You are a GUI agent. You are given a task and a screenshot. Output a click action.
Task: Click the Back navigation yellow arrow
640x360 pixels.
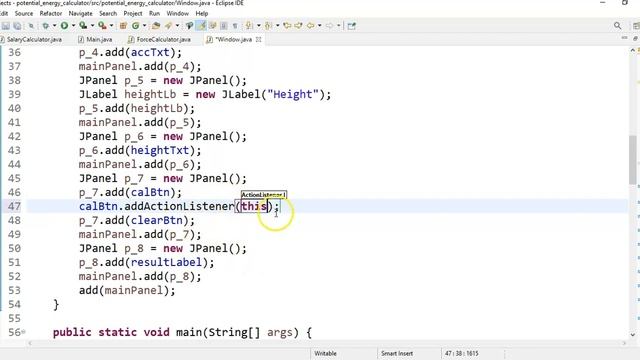pos(310,26)
